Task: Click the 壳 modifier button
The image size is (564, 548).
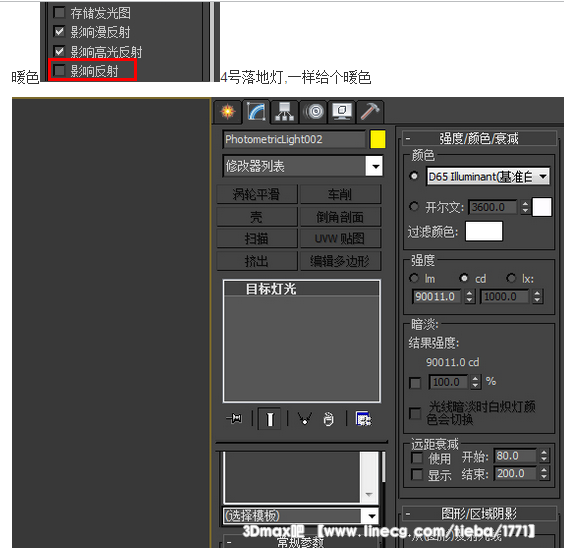Action: 257,217
